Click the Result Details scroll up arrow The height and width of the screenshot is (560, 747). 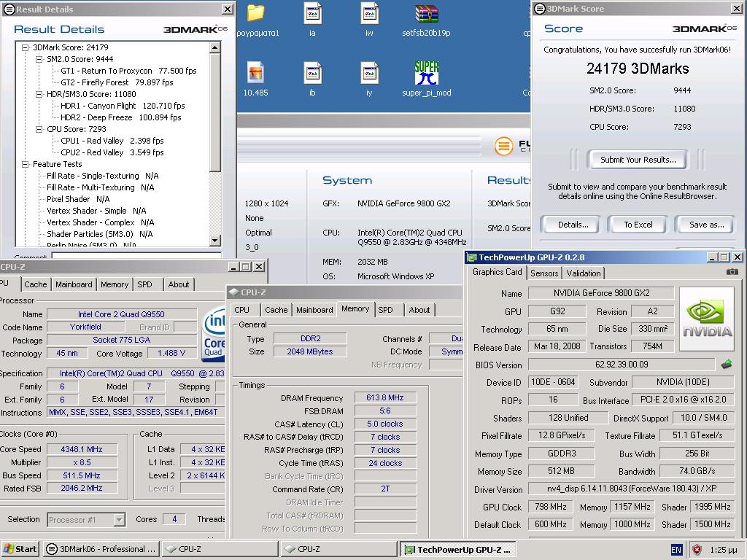215,47
